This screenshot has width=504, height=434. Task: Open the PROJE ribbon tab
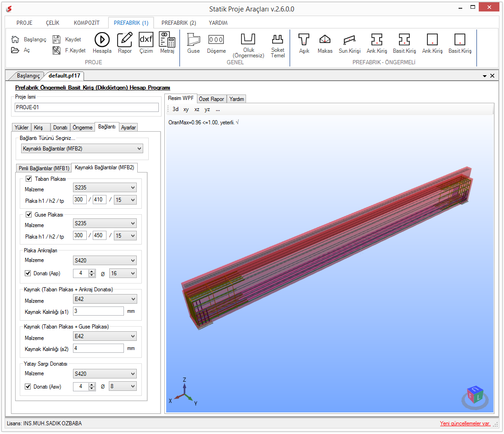click(24, 23)
